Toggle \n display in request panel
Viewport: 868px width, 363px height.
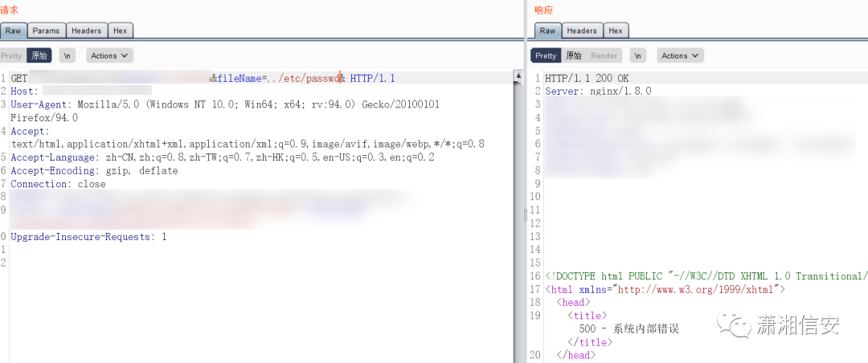(x=67, y=56)
